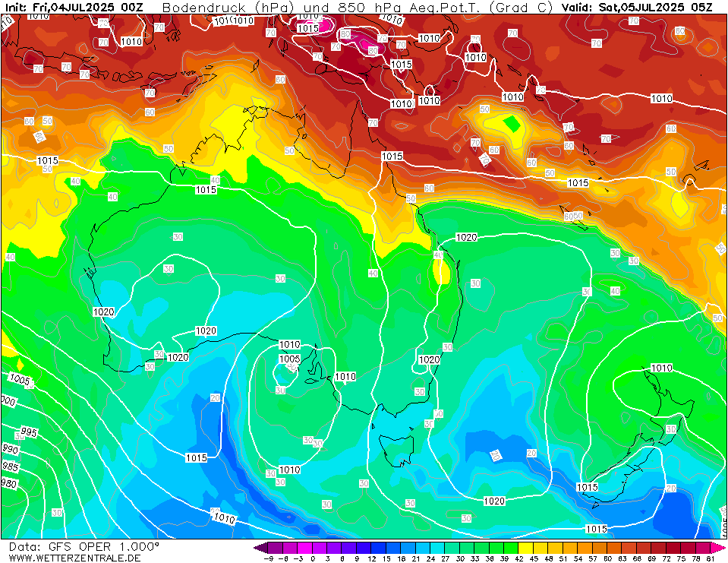Click the 15 value under the colour legend

coord(386,558)
